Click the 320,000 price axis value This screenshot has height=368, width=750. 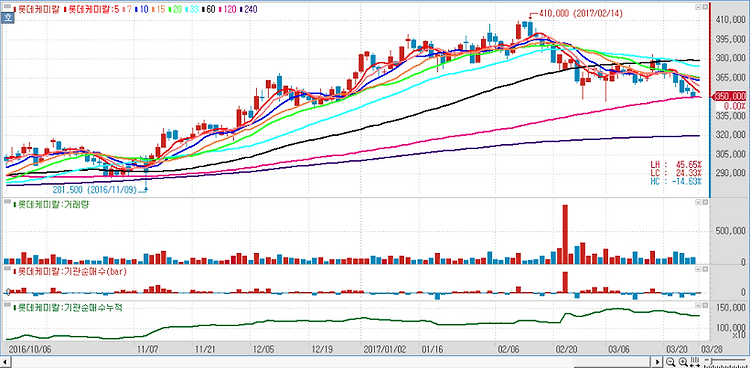(x=730, y=135)
